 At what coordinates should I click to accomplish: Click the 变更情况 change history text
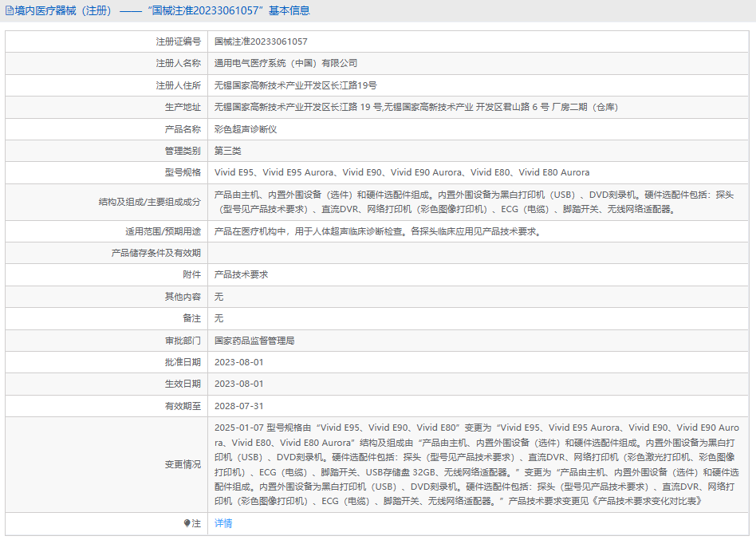[476, 464]
